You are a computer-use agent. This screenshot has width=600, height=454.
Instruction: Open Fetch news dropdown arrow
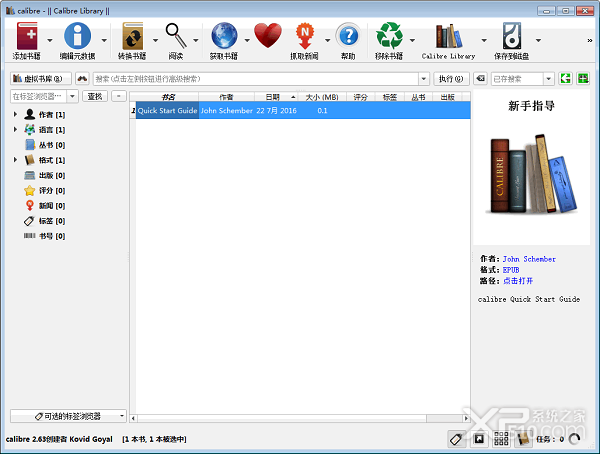[x=328, y=40]
